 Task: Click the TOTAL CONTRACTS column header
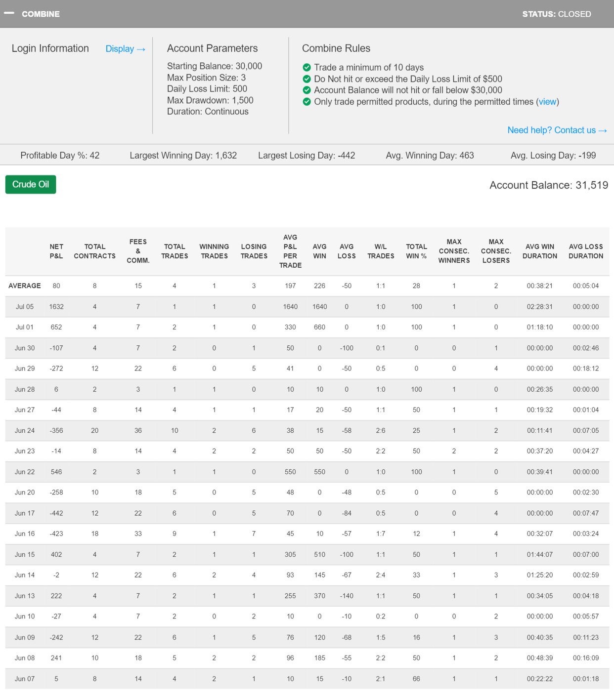(94, 251)
